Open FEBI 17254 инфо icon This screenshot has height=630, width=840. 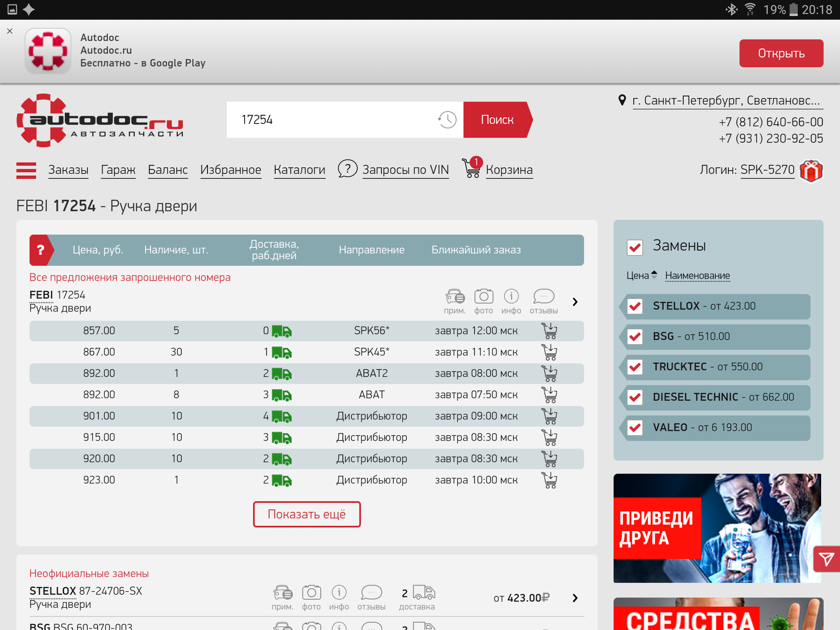(511, 301)
